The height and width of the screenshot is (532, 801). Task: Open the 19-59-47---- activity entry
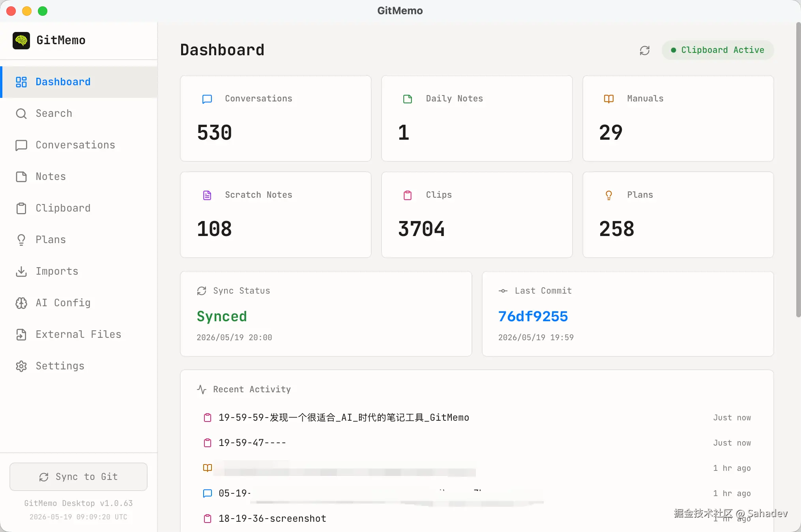pos(477,443)
